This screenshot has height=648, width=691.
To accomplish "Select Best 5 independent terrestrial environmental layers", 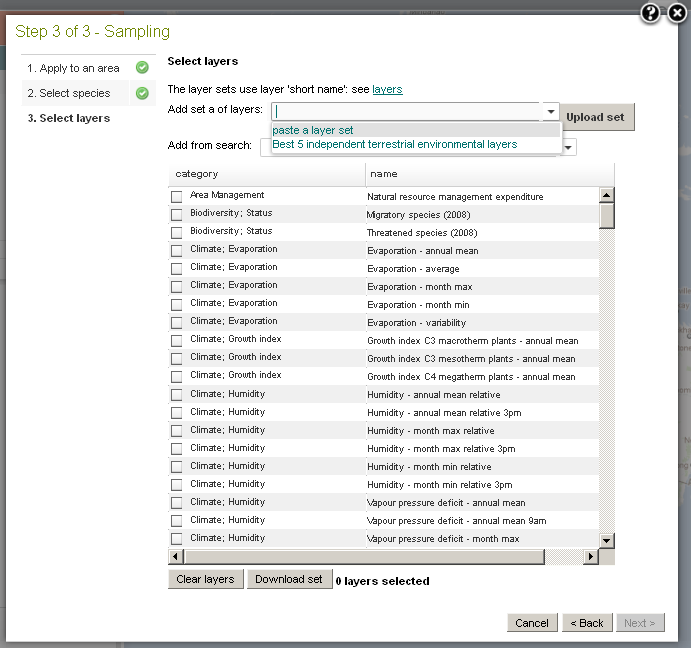I will 394,144.
